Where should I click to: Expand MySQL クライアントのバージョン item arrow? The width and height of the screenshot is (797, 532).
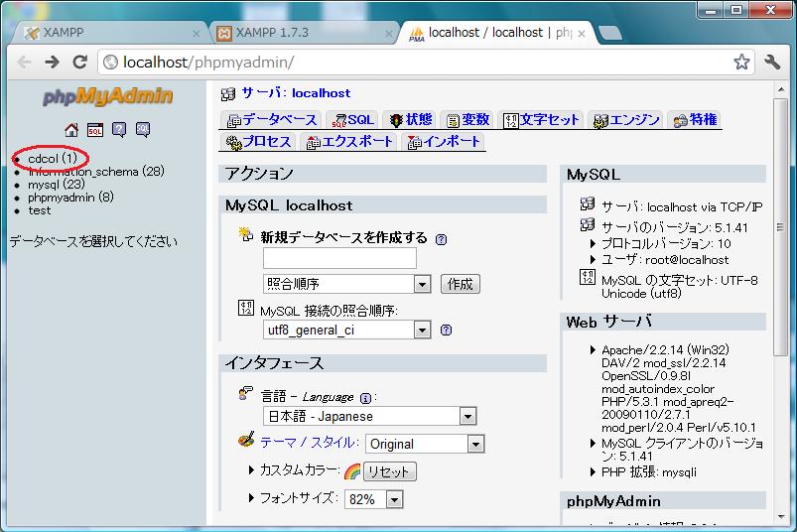click(x=593, y=443)
